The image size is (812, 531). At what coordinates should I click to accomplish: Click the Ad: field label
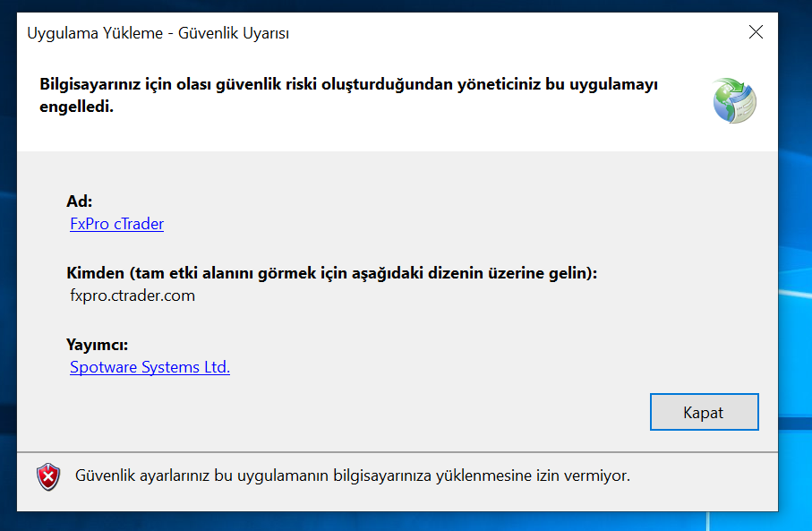tap(80, 201)
